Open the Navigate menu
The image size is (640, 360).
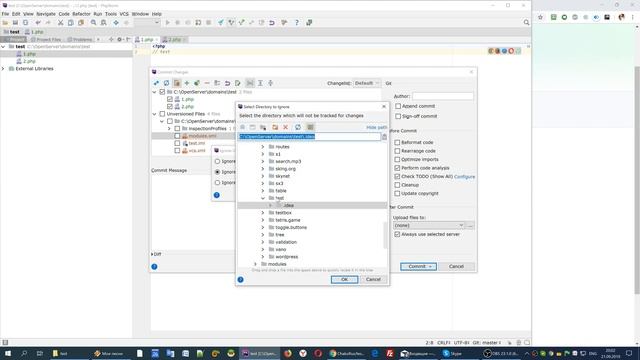[46, 14]
